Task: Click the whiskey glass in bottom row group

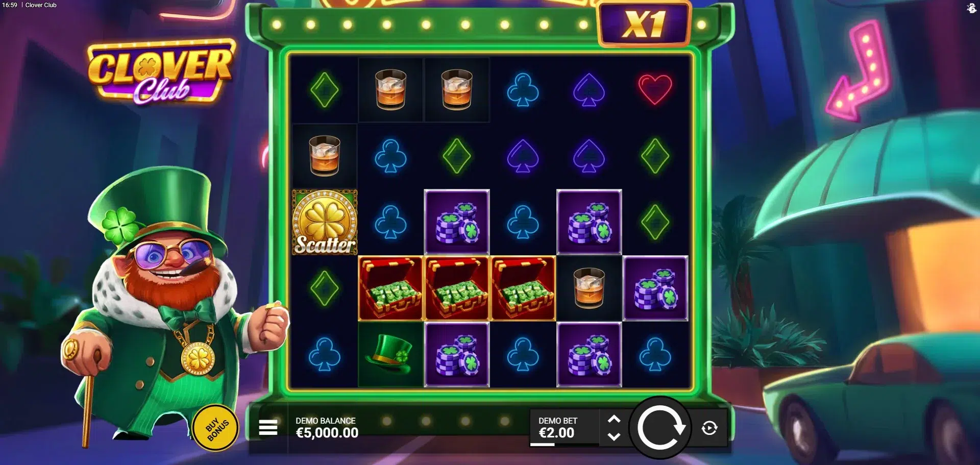Action: 589,288
